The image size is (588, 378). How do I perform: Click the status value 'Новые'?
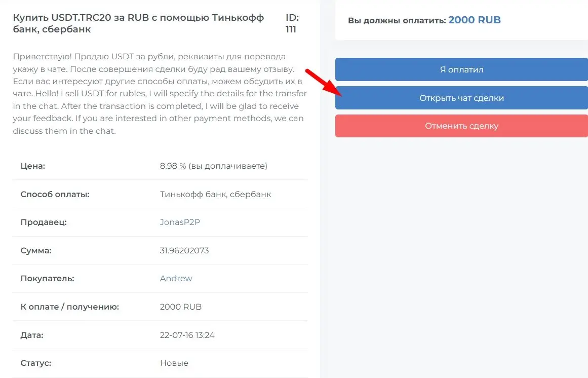(x=174, y=363)
